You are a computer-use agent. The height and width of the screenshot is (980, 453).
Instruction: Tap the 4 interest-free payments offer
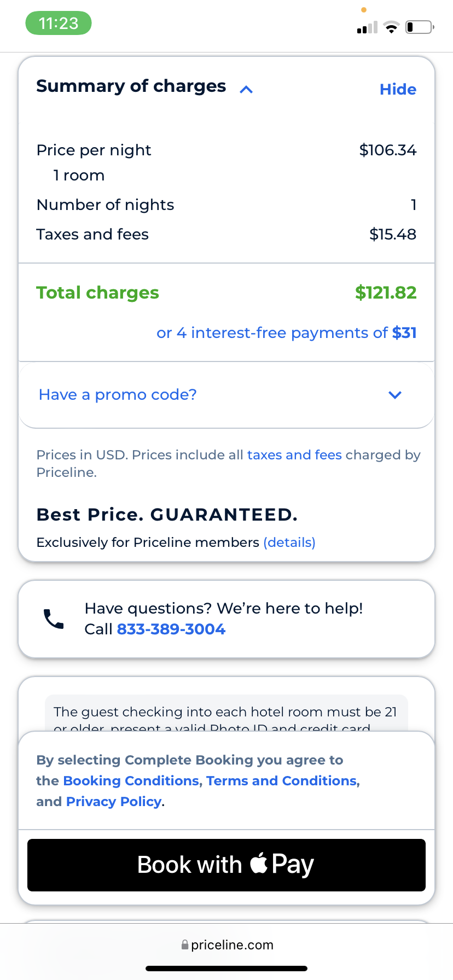286,332
